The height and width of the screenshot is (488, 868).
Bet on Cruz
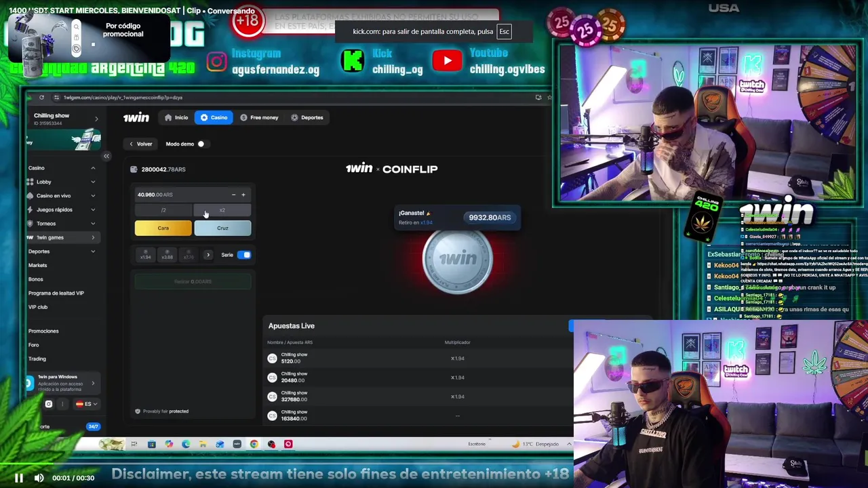222,228
